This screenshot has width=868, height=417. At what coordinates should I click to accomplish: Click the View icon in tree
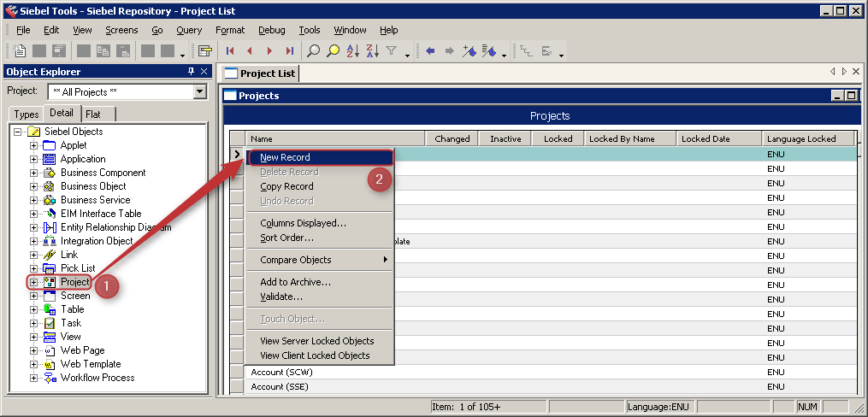click(x=50, y=337)
